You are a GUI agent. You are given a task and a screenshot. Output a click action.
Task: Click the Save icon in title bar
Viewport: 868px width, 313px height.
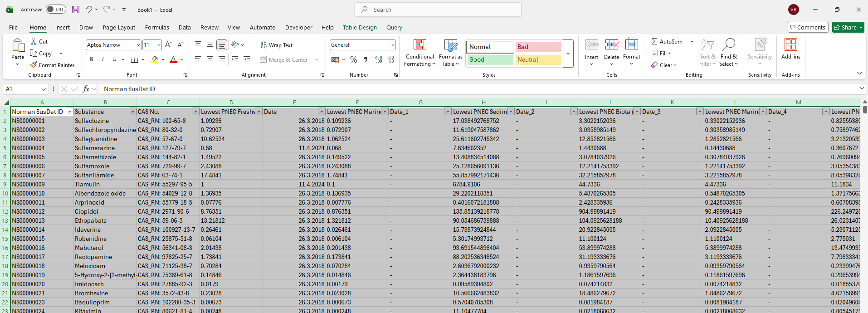(76, 10)
